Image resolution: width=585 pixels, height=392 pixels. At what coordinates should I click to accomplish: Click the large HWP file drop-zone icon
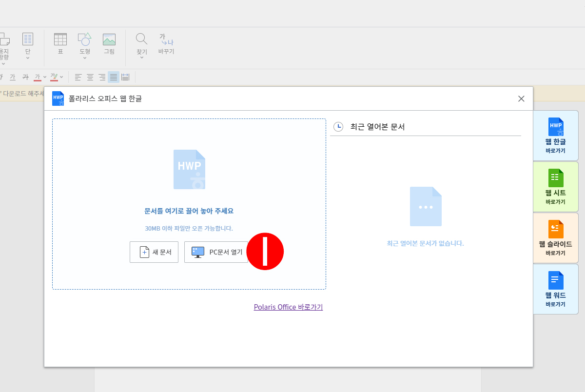tap(189, 169)
